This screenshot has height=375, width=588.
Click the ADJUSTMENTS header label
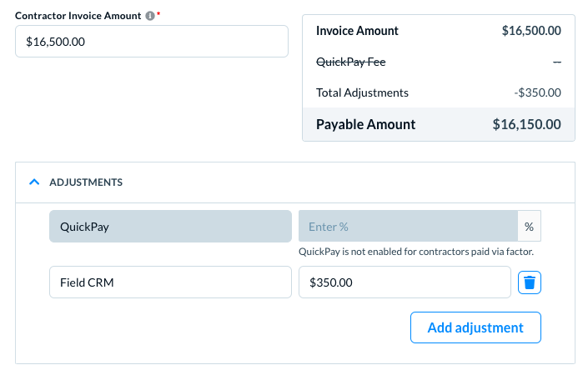click(86, 182)
